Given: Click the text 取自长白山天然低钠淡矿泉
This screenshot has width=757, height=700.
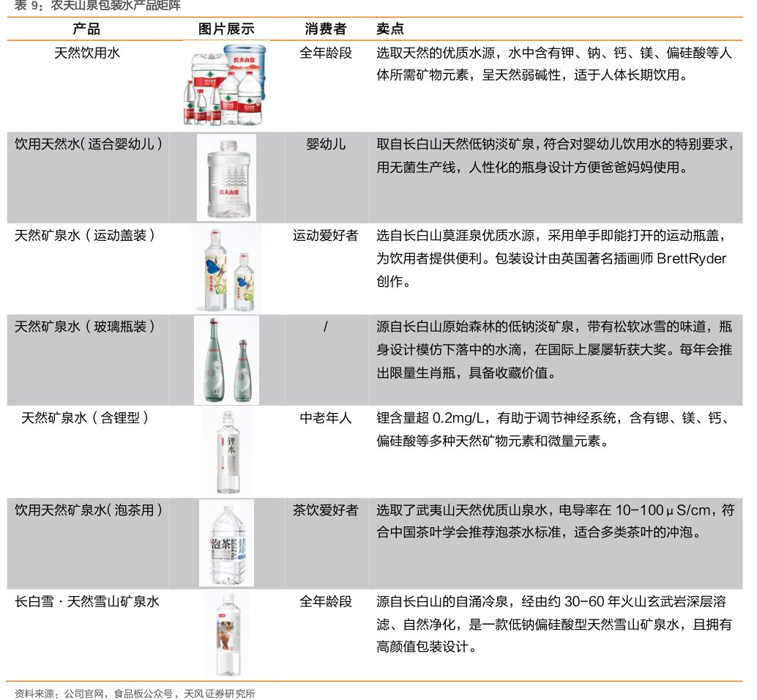Looking at the screenshot, I should pyautogui.click(x=455, y=144).
